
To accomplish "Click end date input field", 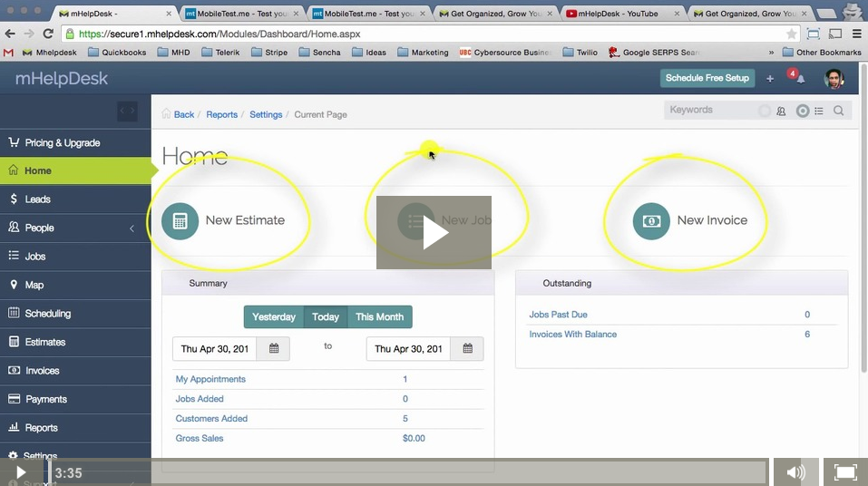I will pos(408,349).
